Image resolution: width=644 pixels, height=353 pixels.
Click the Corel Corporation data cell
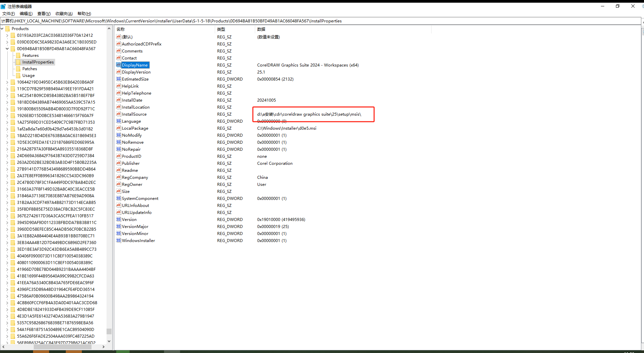tap(275, 163)
